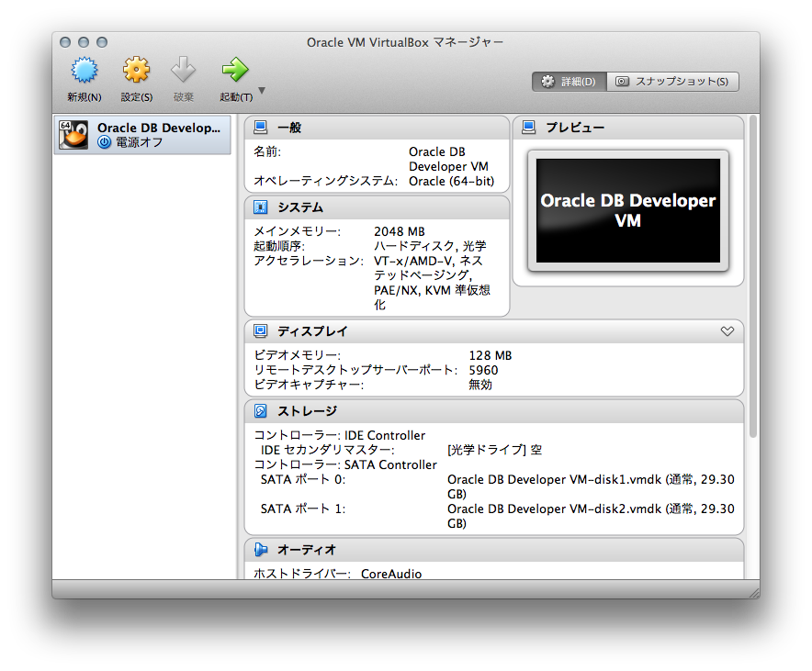Image resolution: width=812 pixels, height=671 pixels.
Task: Open the dropdown arrow beside 起動(T)
Action: 262,91
